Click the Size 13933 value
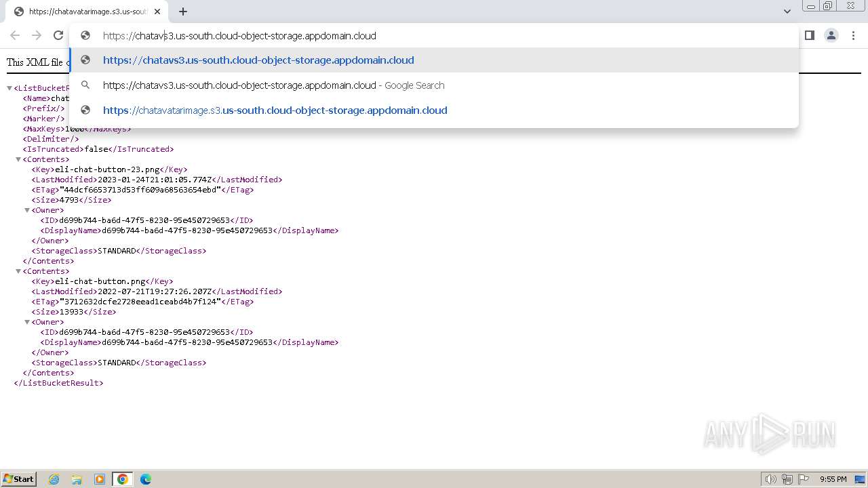The width and height of the screenshot is (868, 488). (x=71, y=312)
